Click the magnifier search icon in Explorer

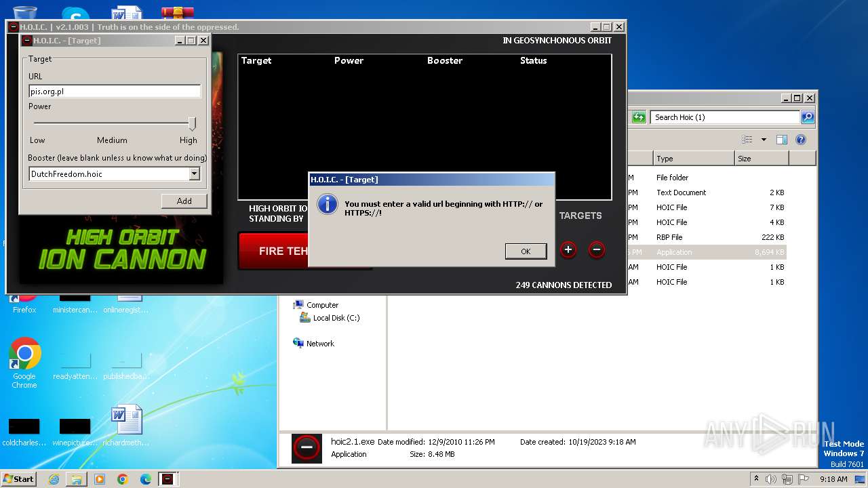[808, 117]
